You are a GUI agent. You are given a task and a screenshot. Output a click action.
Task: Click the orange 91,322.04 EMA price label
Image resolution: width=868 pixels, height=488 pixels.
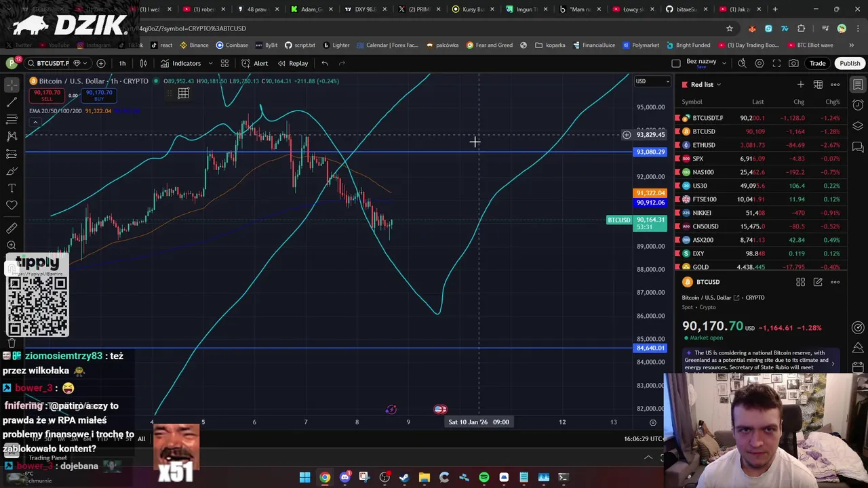coord(650,193)
